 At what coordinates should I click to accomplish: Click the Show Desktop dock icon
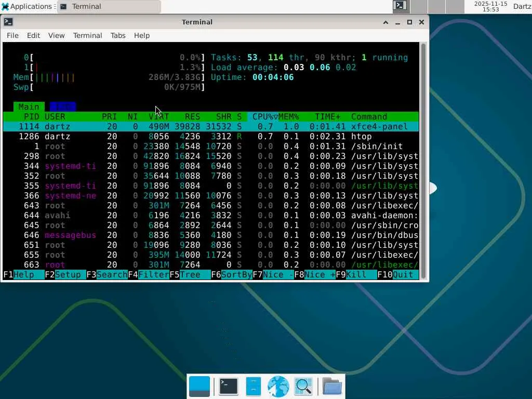click(199, 387)
